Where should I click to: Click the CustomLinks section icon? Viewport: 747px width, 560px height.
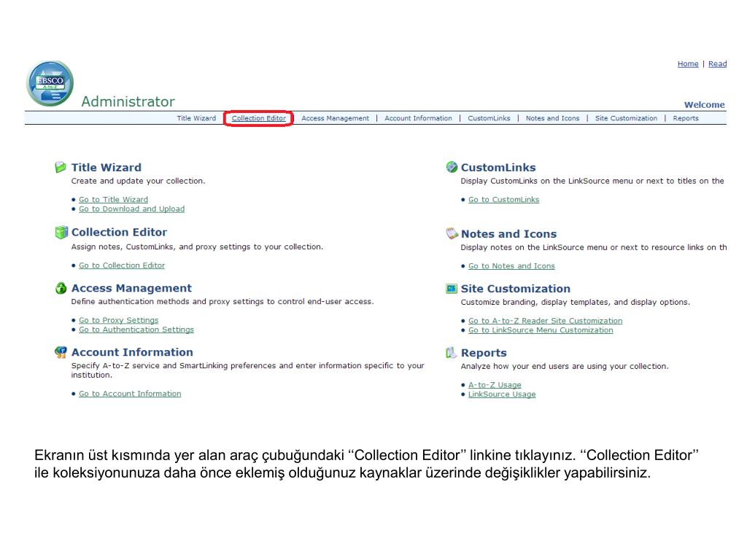tap(452, 167)
